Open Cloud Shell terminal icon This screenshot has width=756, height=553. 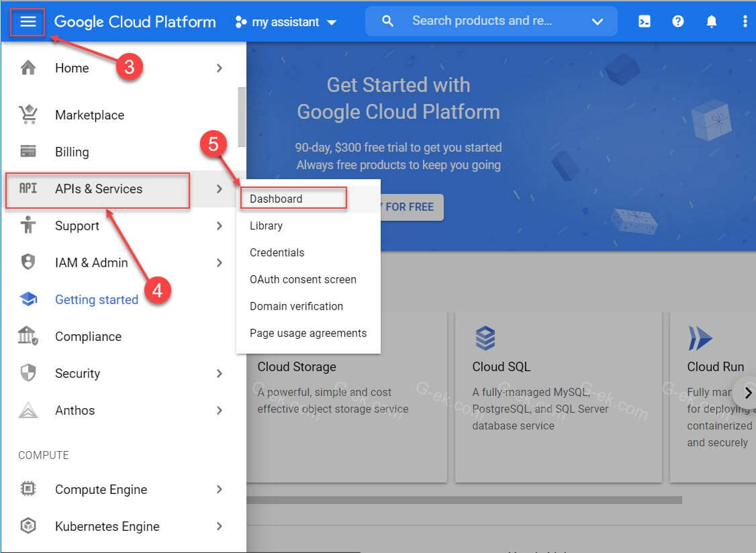[644, 21]
